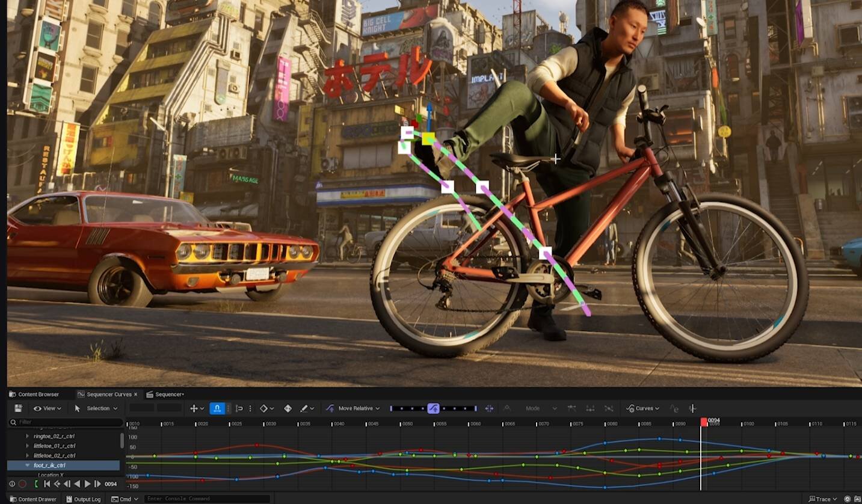This screenshot has height=504, width=862.
Task: Click the yellow gizmo center handle
Action: pos(428,140)
